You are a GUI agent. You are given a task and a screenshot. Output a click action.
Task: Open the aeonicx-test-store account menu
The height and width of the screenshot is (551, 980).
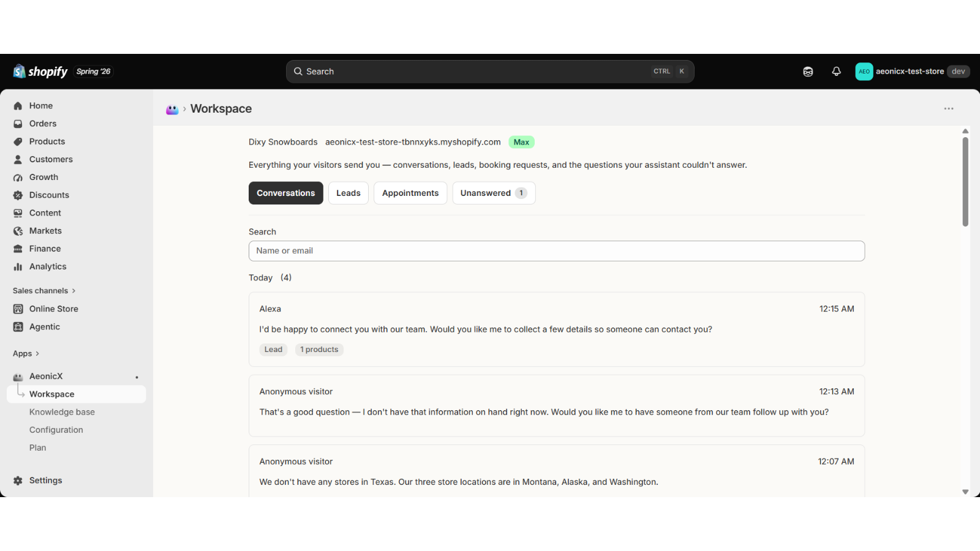(x=913, y=72)
